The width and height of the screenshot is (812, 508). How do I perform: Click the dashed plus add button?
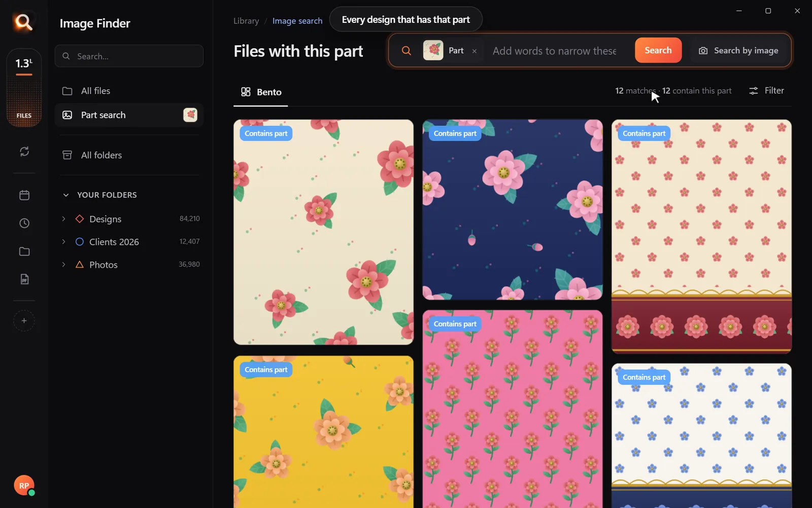click(24, 321)
